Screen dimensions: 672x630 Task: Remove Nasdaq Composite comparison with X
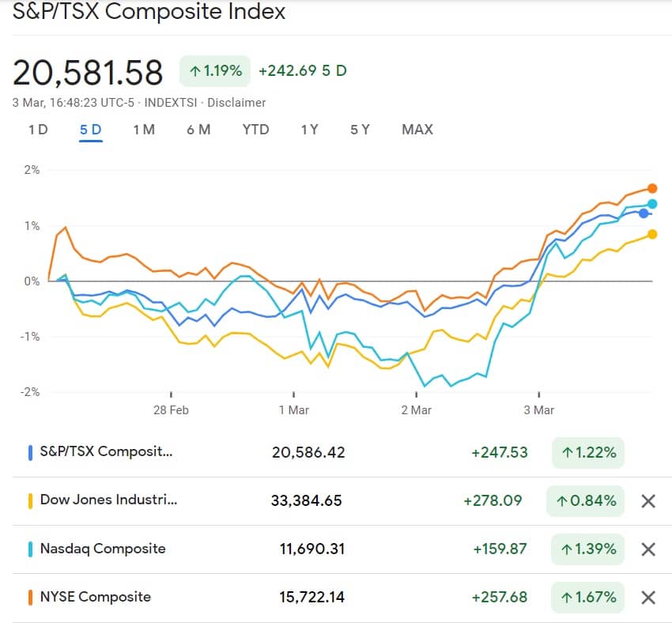point(648,549)
